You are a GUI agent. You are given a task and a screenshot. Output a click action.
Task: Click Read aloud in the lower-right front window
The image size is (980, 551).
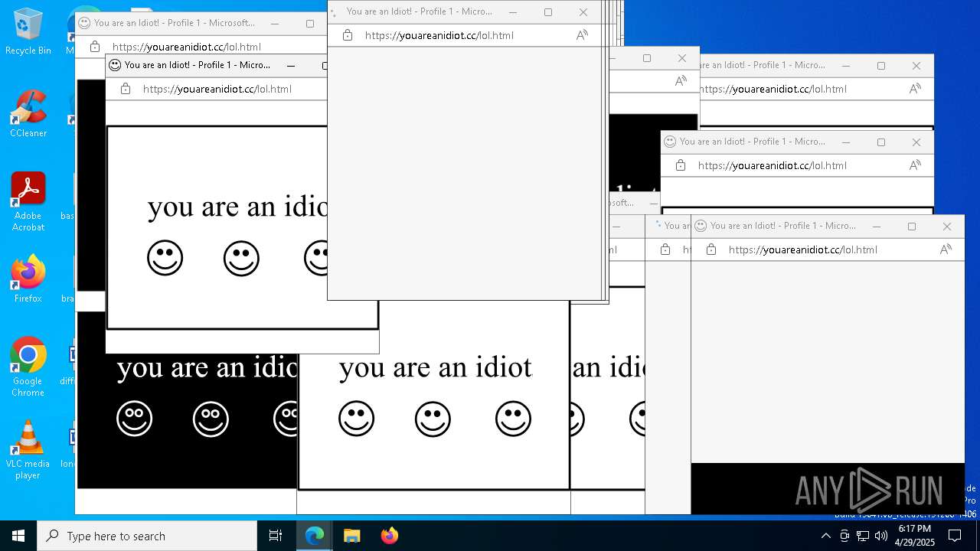pos(946,249)
